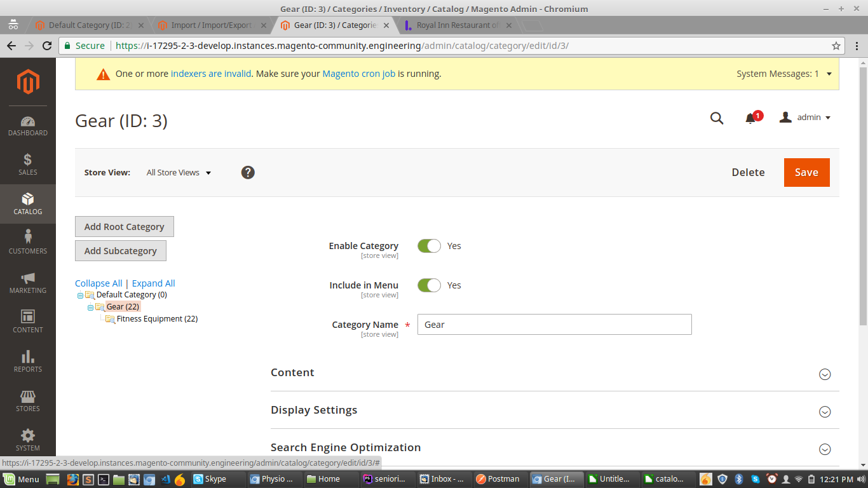The width and height of the screenshot is (868, 488).
Task: Open notifications via the bell icon
Action: pos(750,118)
